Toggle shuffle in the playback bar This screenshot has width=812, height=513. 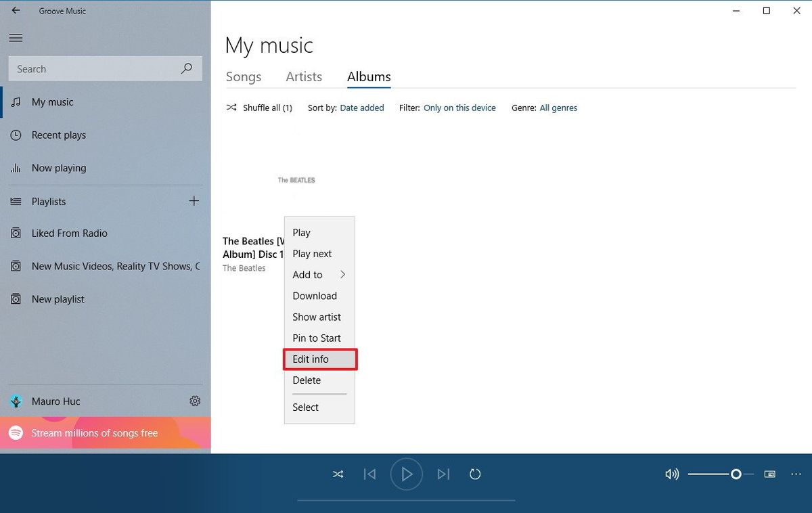[338, 474]
